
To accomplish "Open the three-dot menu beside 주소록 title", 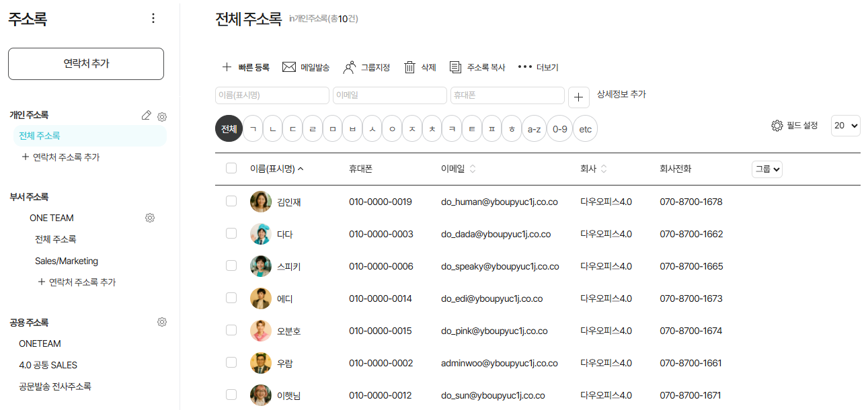I will (x=153, y=19).
